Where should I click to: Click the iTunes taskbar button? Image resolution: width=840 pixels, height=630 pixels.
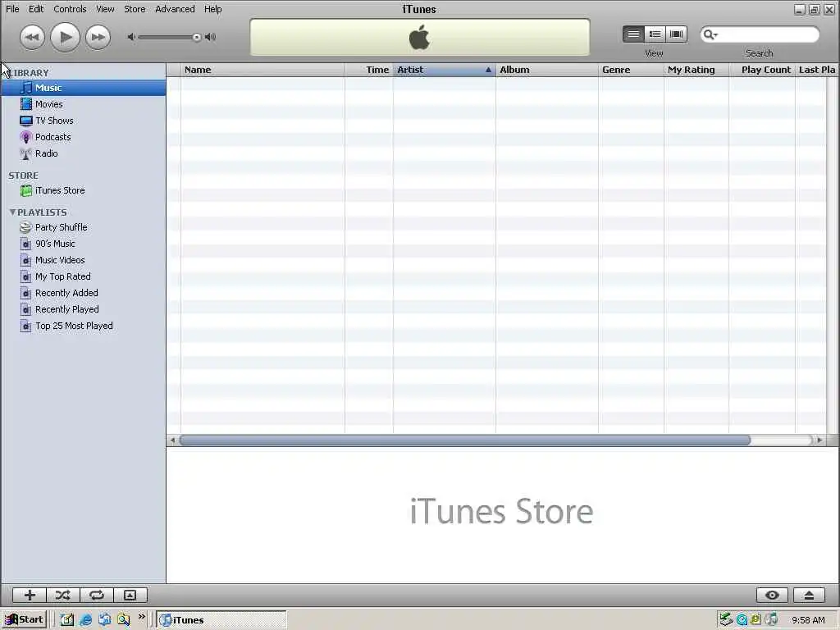coord(221,620)
